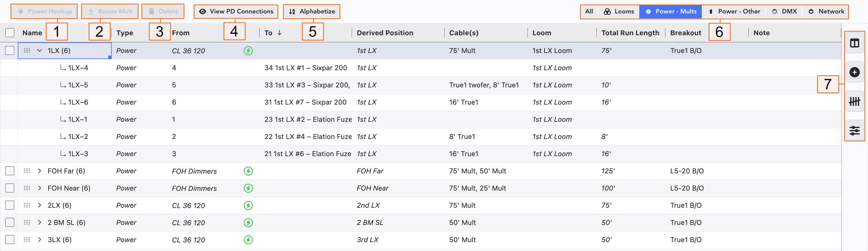Tick the checkbox for FOH Far row

pyautogui.click(x=10, y=171)
